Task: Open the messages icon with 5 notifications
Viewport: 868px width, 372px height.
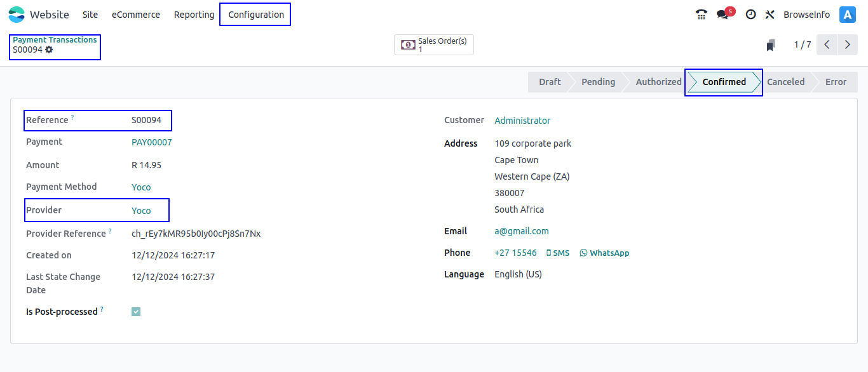Action: [x=723, y=15]
